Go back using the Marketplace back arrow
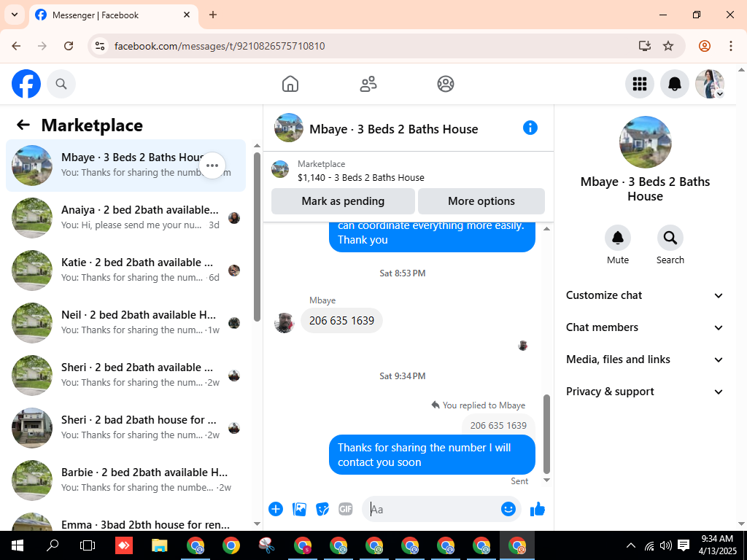 [x=23, y=125]
